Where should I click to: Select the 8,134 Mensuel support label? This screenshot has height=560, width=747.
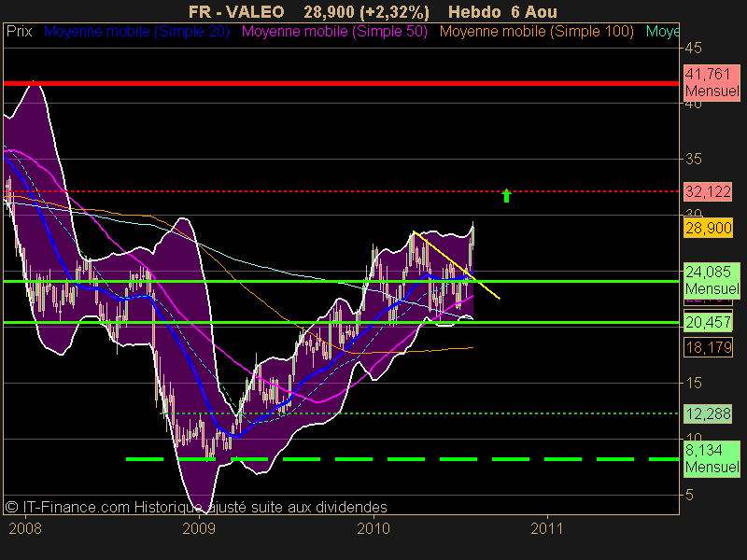click(x=712, y=458)
